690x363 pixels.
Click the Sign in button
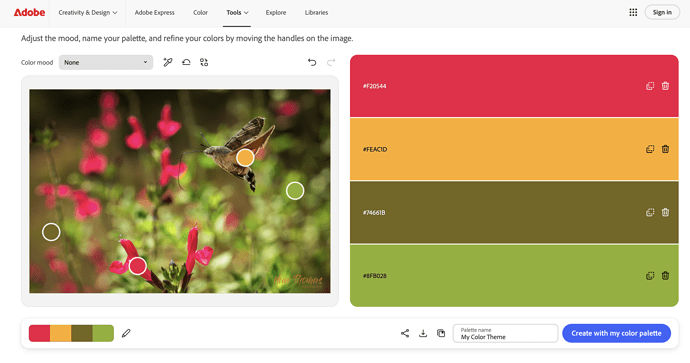tap(662, 12)
